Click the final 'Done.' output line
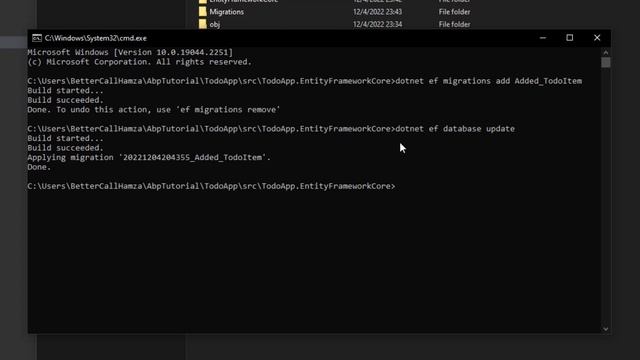640x360 pixels. coord(39,167)
